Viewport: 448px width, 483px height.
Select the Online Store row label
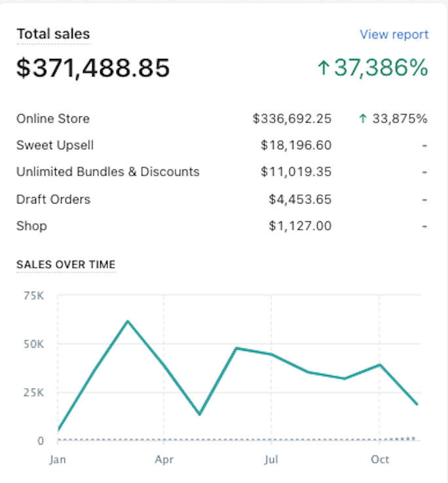tap(53, 118)
